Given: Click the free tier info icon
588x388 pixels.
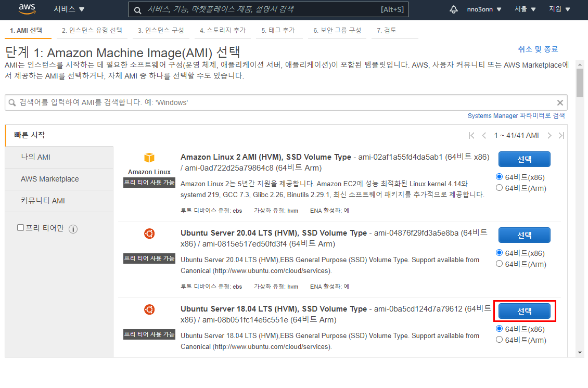Looking at the screenshot, I should tap(73, 229).
